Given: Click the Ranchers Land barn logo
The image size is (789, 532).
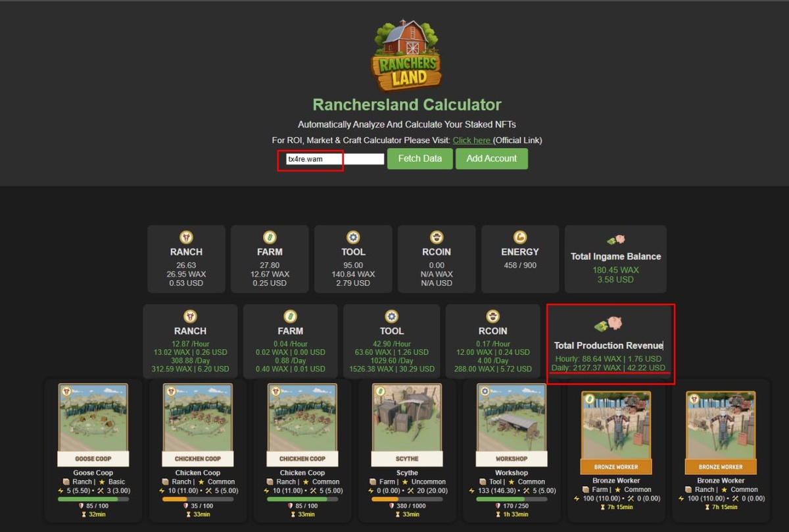Looking at the screenshot, I should [x=406, y=56].
